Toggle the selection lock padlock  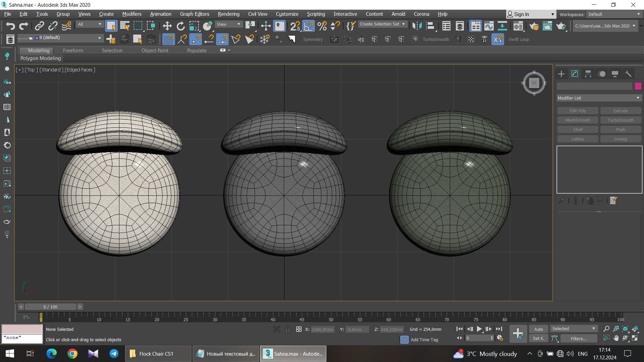coord(287,329)
